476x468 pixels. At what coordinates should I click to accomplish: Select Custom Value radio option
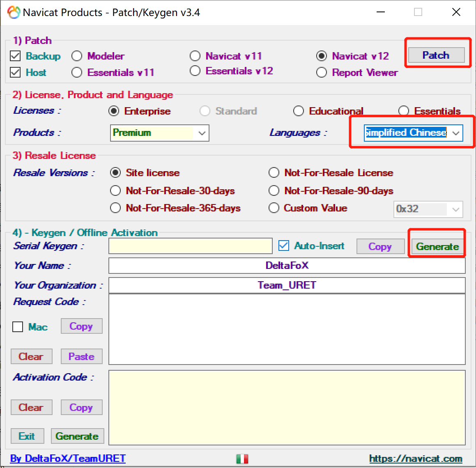click(274, 208)
